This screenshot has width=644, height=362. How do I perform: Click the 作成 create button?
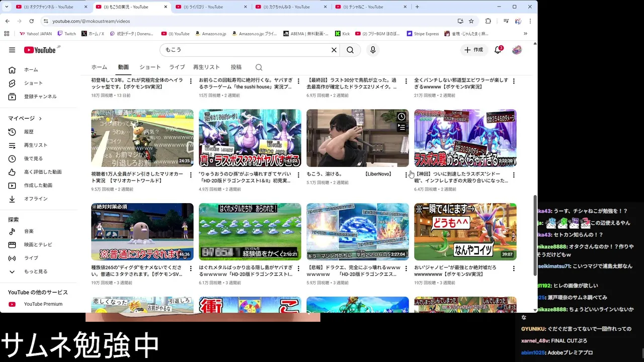tap(473, 50)
